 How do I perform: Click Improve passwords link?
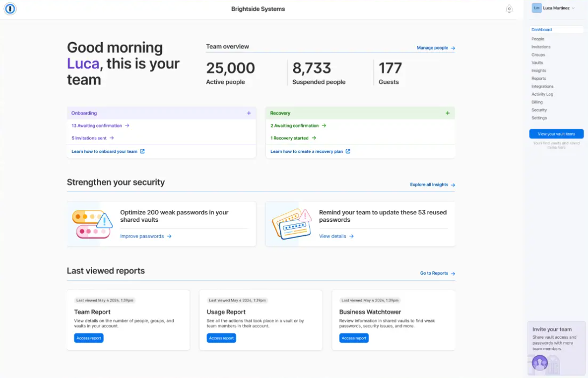pyautogui.click(x=142, y=236)
